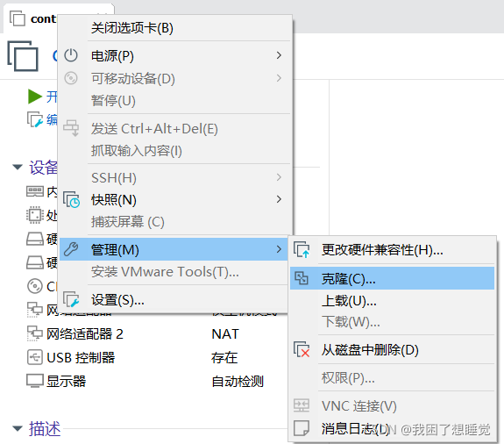Viewport: 504px width, 444px height.
Task: Collapse the 设备 section triangle
Action: pyautogui.click(x=18, y=167)
